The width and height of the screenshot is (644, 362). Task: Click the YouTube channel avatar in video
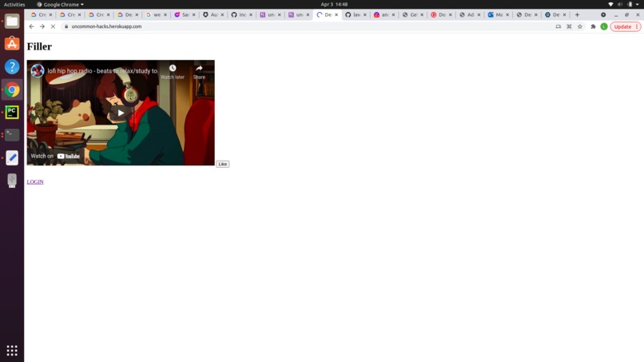38,70
